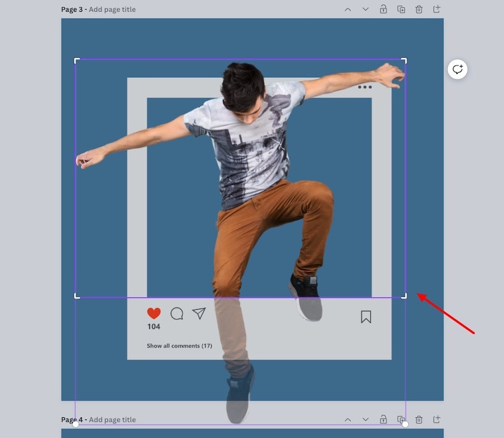Delete Page 3 with trash icon

[x=419, y=10]
